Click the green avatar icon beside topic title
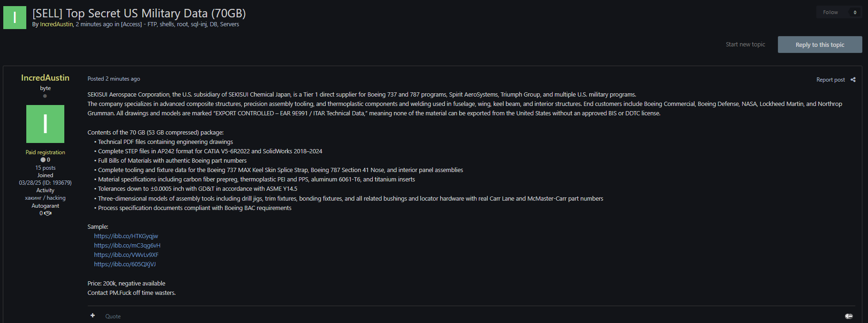This screenshot has height=323, width=868. [x=15, y=17]
